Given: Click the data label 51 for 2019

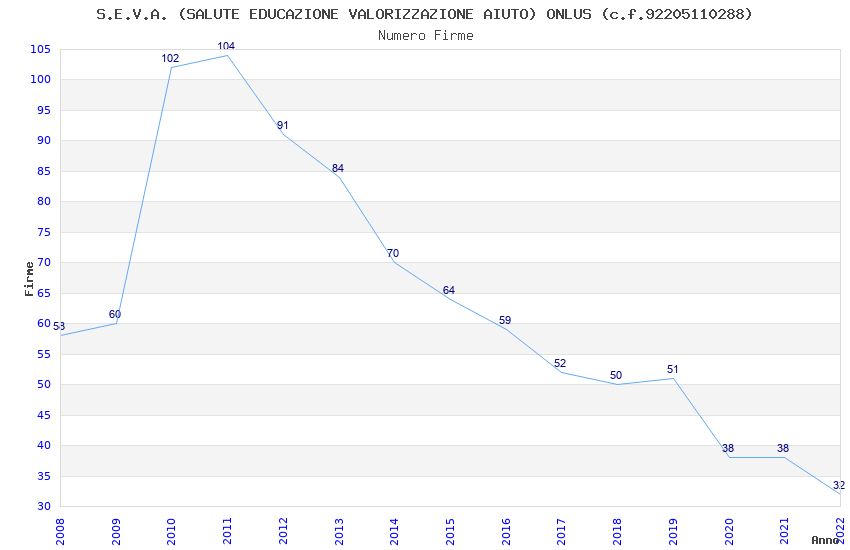Looking at the screenshot, I should [x=672, y=369].
